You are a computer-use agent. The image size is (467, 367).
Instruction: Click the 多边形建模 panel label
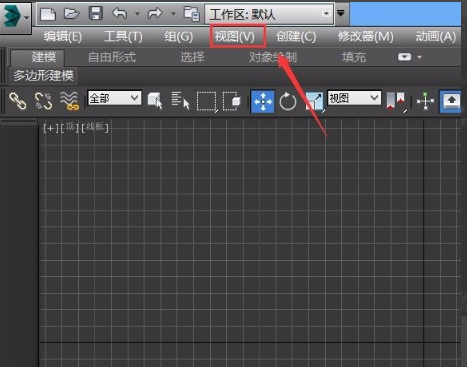pos(43,76)
